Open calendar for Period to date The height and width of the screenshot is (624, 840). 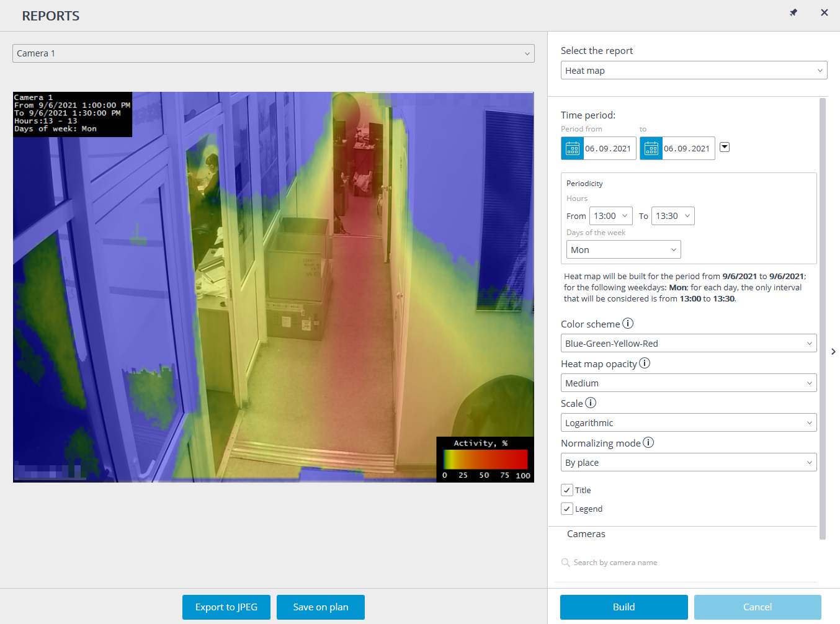click(x=651, y=148)
